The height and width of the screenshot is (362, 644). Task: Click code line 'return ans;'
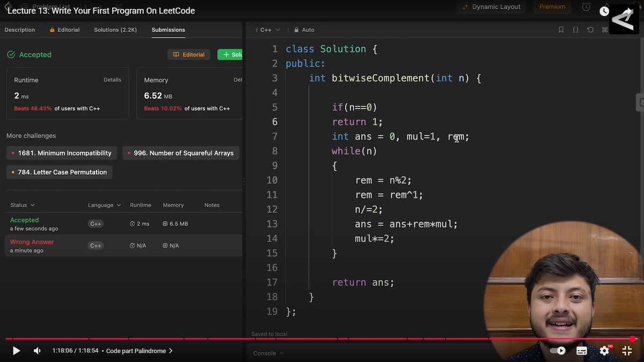coord(363,283)
